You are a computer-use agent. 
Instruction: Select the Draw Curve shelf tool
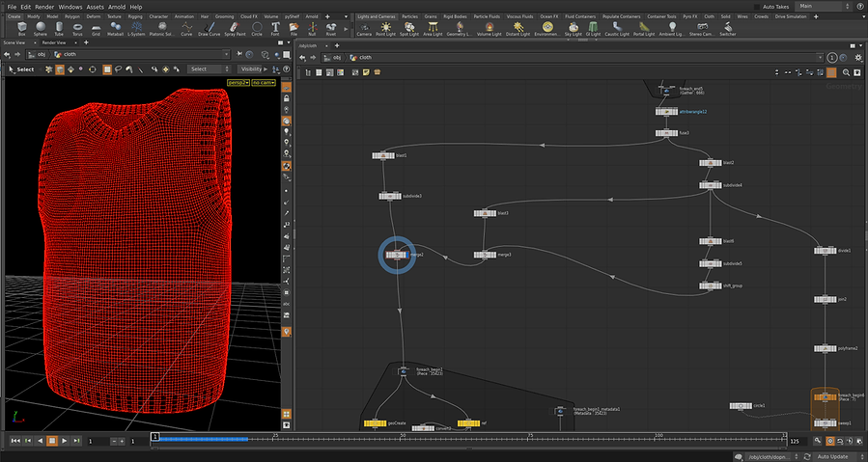pyautogui.click(x=210, y=29)
